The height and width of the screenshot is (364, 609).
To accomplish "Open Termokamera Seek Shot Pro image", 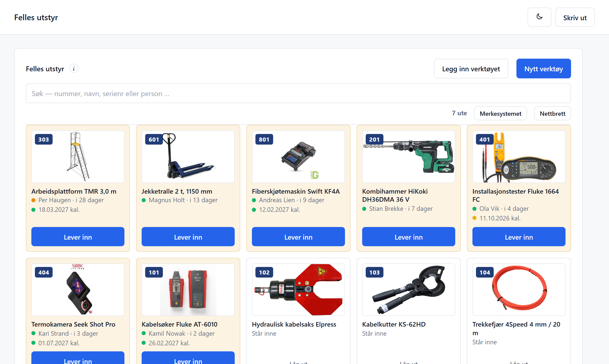I will pos(78,290).
